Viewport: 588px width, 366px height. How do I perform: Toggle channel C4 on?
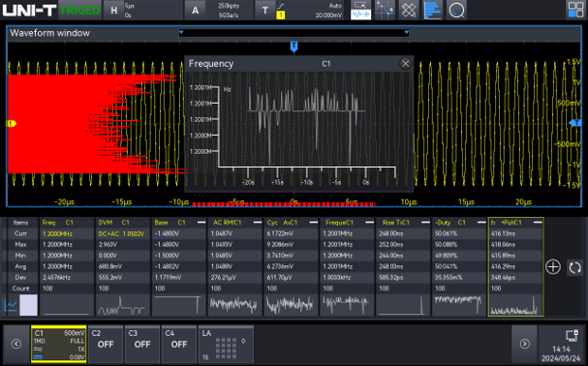pyautogui.click(x=179, y=344)
